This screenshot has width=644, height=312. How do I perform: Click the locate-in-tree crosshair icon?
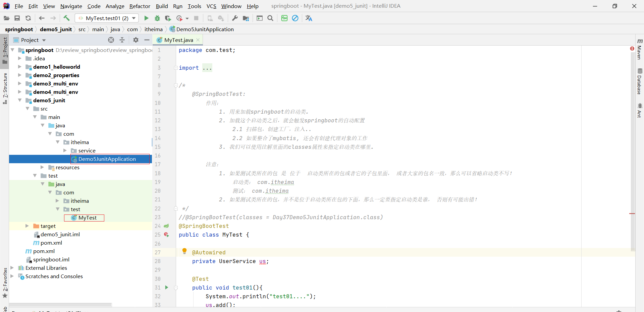coord(111,40)
